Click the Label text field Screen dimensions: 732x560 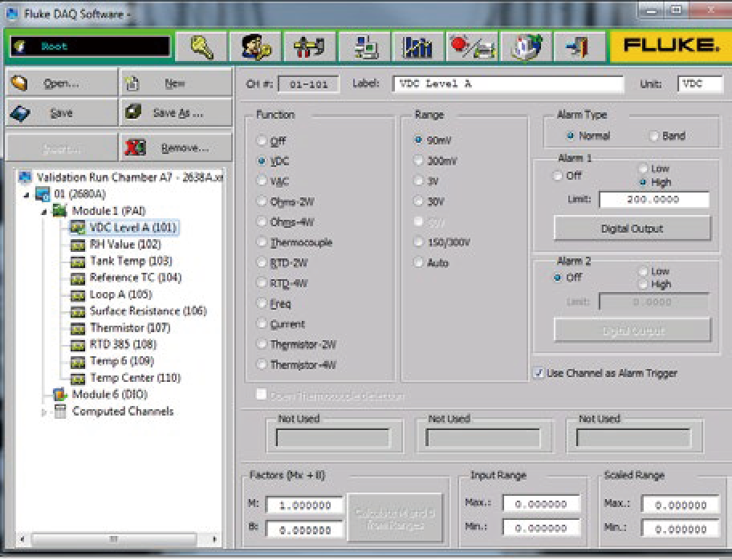[508, 84]
